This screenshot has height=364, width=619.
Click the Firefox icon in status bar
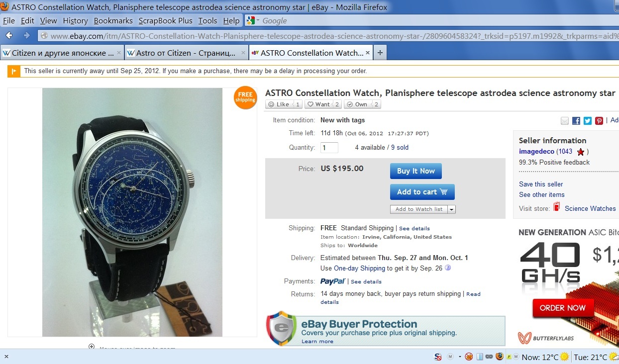499,357
